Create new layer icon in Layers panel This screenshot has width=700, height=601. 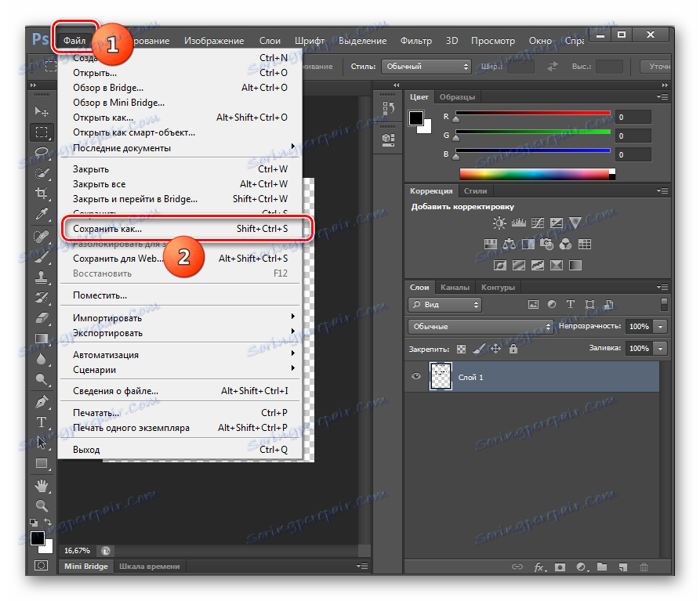pyautogui.click(x=622, y=567)
